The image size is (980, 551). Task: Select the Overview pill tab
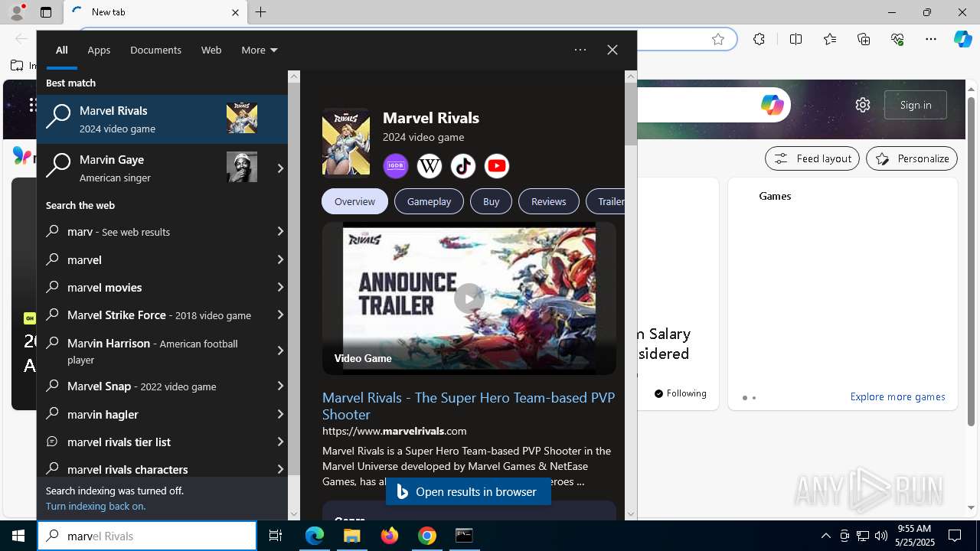pyautogui.click(x=354, y=201)
